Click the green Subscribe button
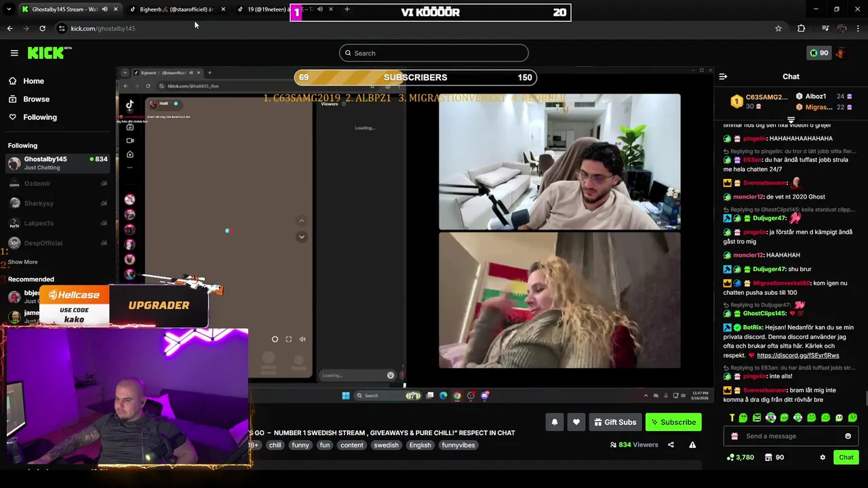Viewport: 868px width, 488px height. (x=673, y=422)
